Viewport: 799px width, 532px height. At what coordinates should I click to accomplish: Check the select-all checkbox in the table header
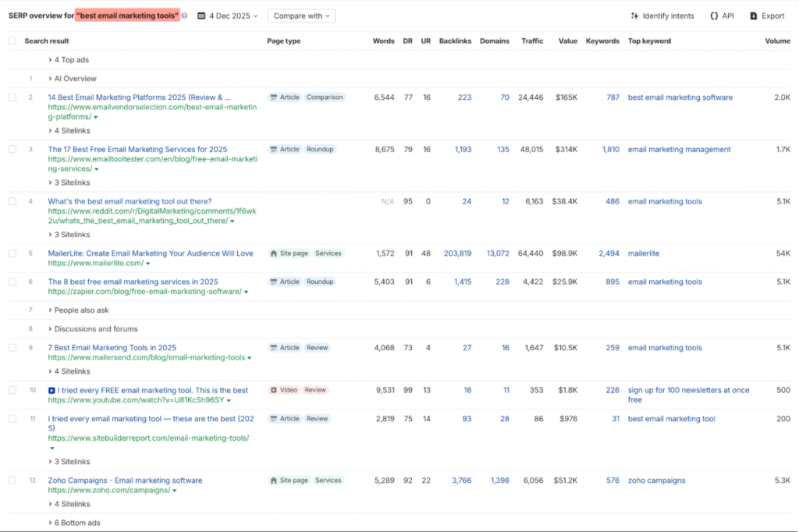pos(12,41)
